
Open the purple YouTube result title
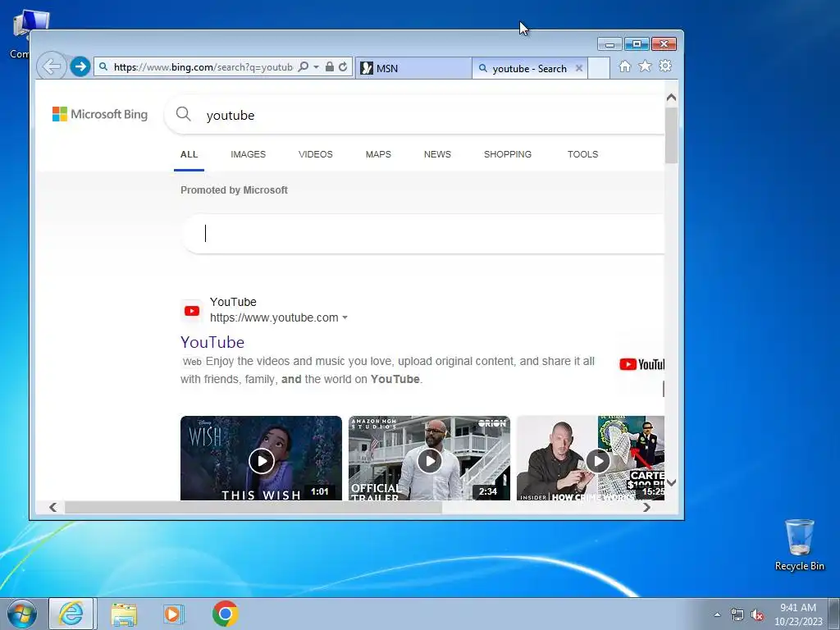212,342
